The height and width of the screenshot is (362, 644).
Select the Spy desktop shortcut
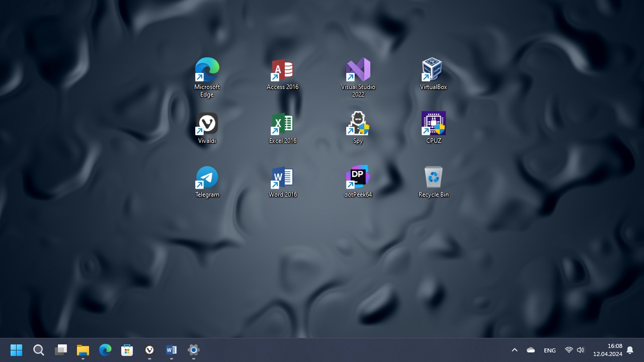[x=358, y=128]
